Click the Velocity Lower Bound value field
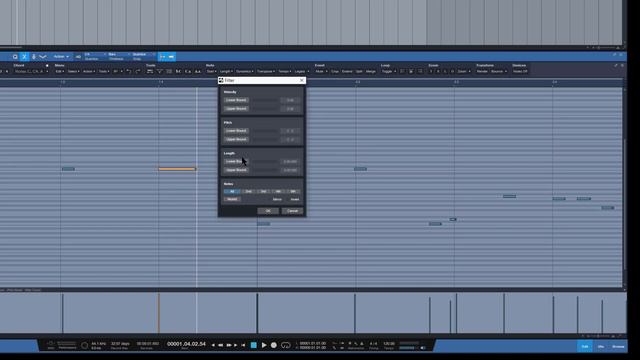640x360 pixels. 291,100
